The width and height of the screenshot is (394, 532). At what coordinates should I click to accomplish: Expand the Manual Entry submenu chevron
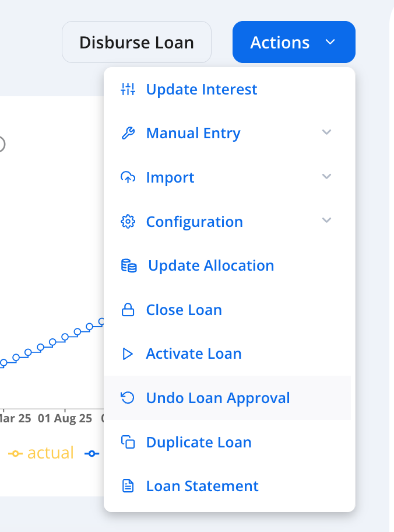coord(327,132)
